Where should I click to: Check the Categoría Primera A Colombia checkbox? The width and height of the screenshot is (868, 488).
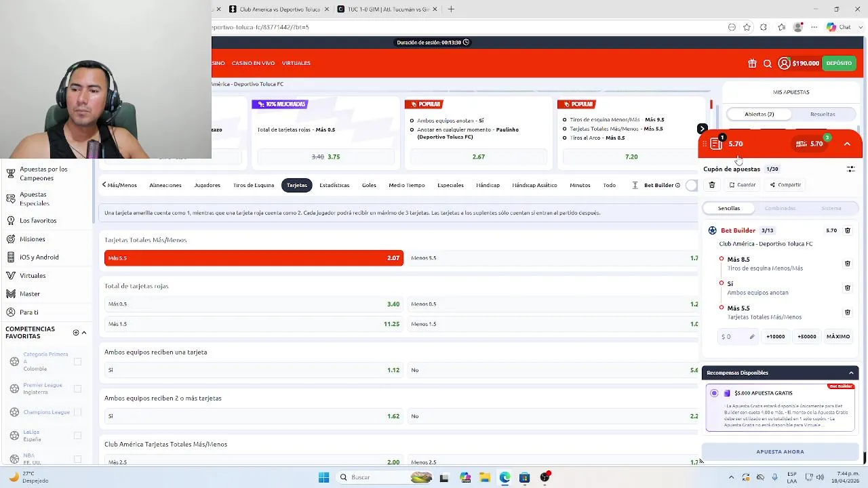coord(77,362)
